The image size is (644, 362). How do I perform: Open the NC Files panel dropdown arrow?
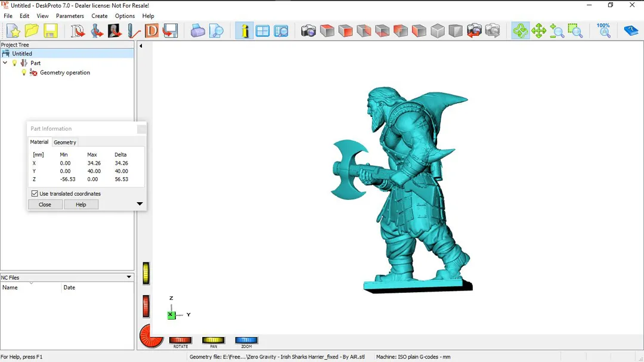click(129, 277)
